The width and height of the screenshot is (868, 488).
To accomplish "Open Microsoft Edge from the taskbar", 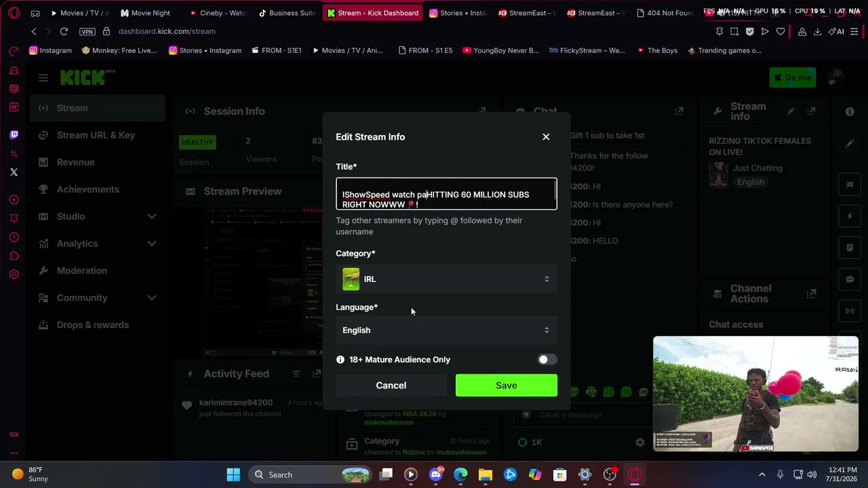I will 460,474.
